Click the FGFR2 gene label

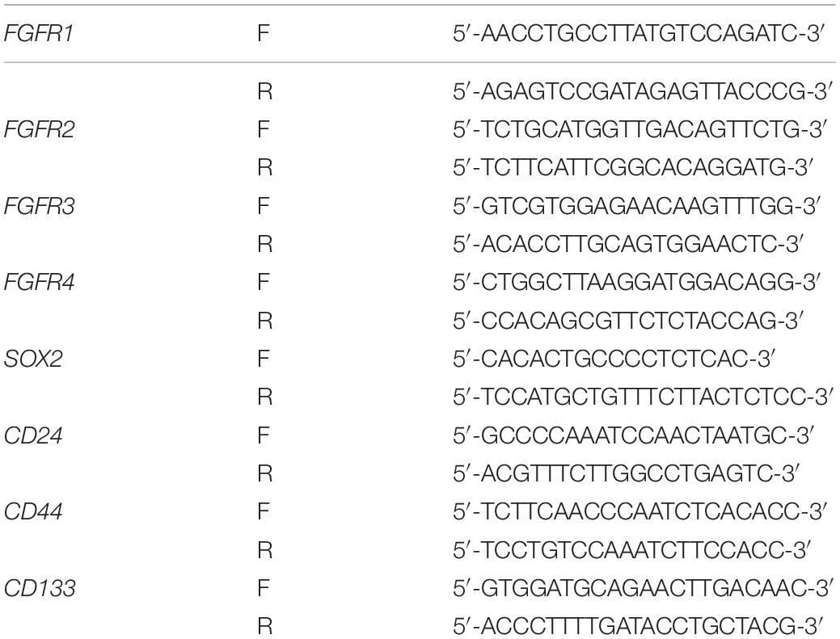pos(39,129)
